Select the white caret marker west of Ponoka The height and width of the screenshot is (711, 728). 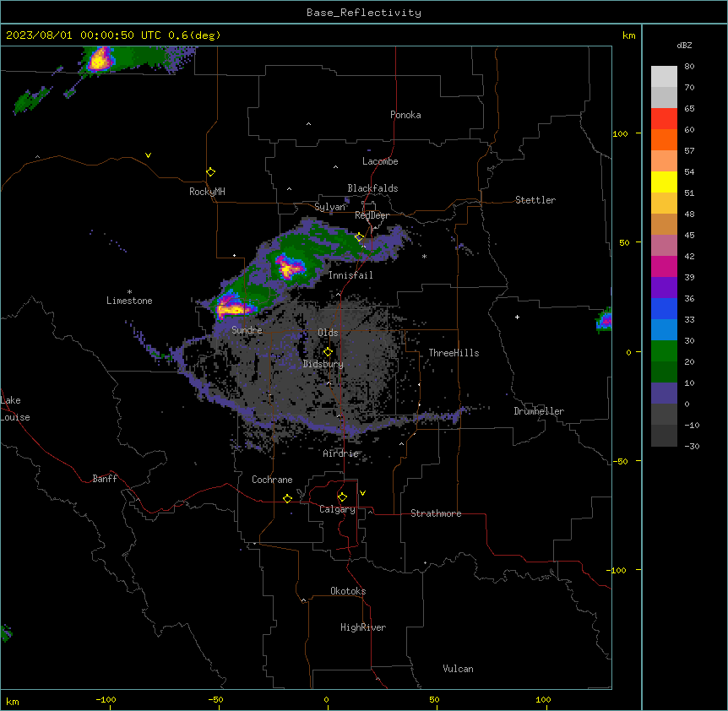coord(309,124)
